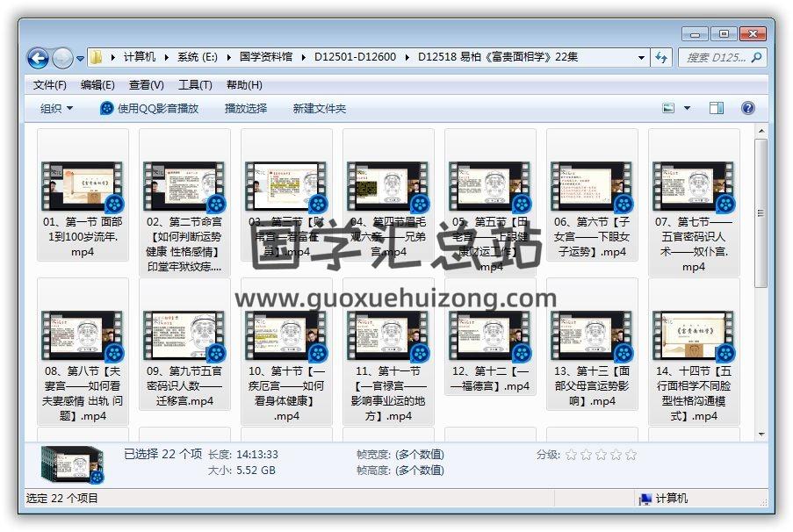The height and width of the screenshot is (532, 793).
Task: Open the 组织 dropdown menu
Action: tap(56, 108)
